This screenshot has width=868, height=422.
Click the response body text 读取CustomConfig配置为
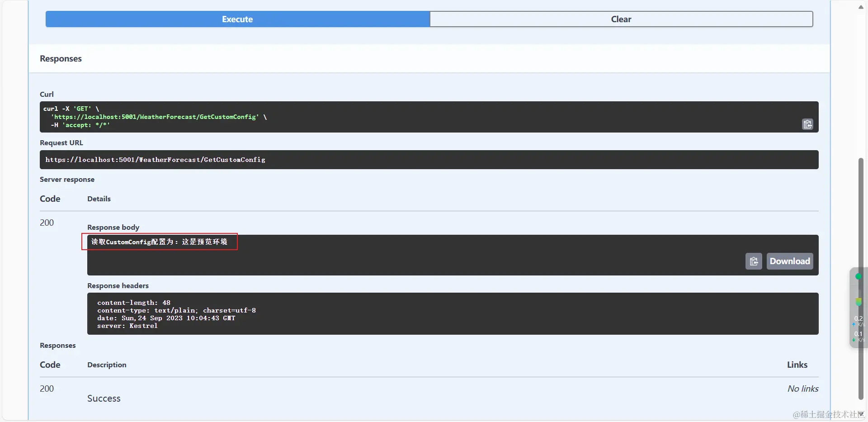159,242
